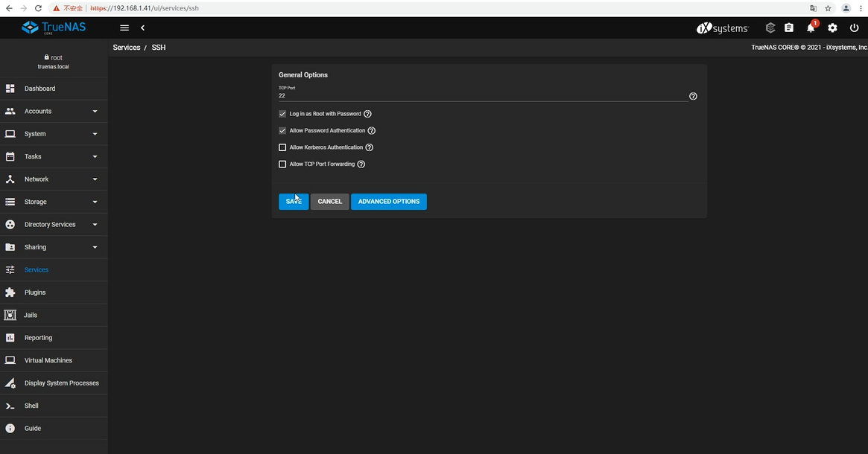Click the Save button
Viewport: 868px width, 454px height.
(x=294, y=202)
